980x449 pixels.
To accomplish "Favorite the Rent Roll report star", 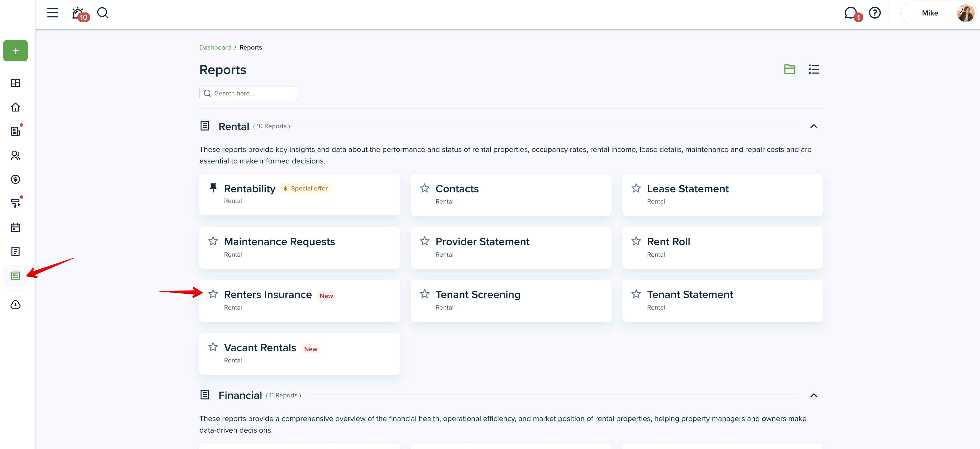I will click(636, 241).
